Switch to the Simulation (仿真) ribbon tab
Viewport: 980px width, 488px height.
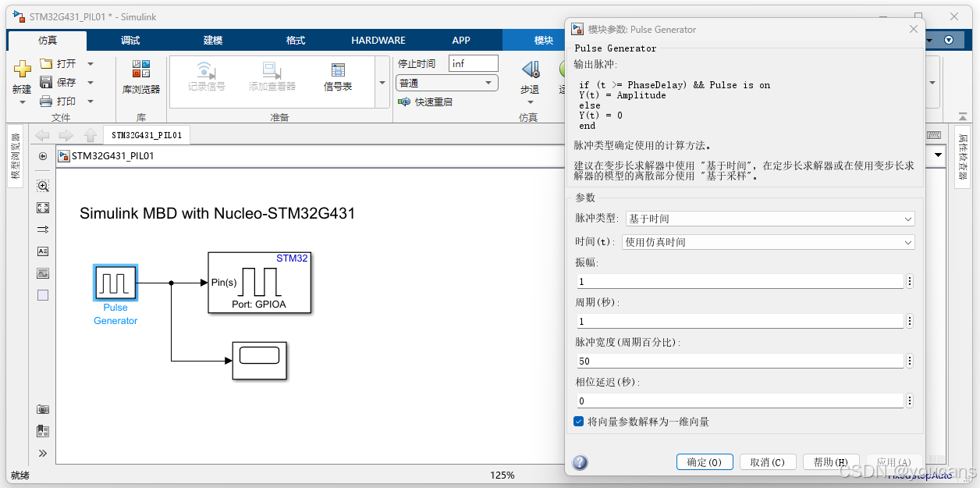pos(47,41)
